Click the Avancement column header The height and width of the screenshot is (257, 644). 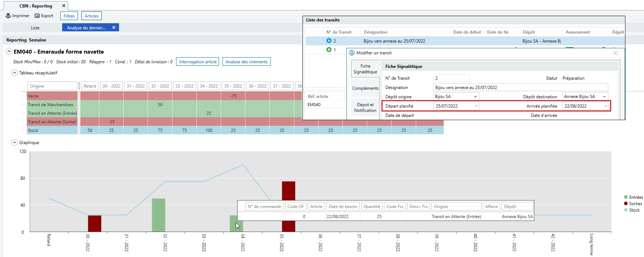point(586,32)
